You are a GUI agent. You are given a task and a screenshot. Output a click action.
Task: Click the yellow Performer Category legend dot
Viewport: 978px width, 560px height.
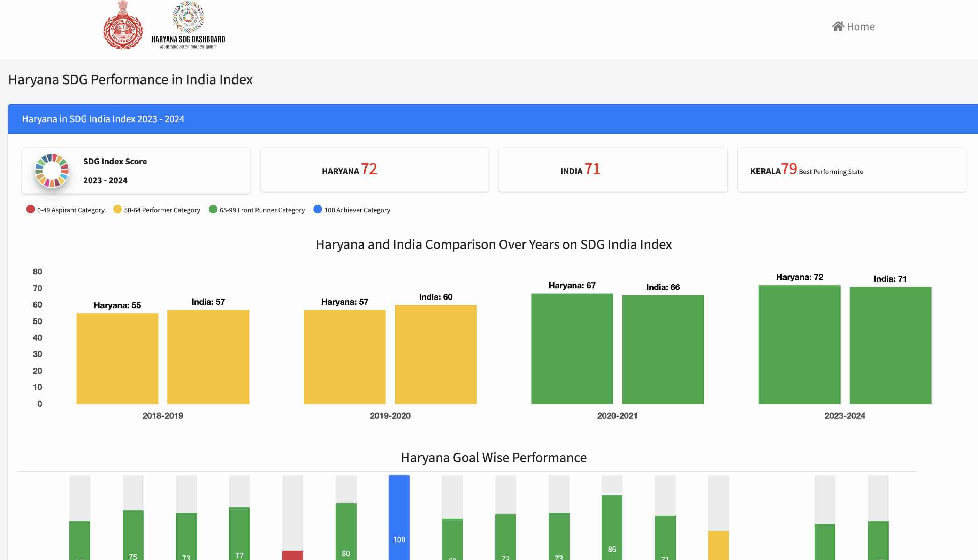click(x=117, y=209)
